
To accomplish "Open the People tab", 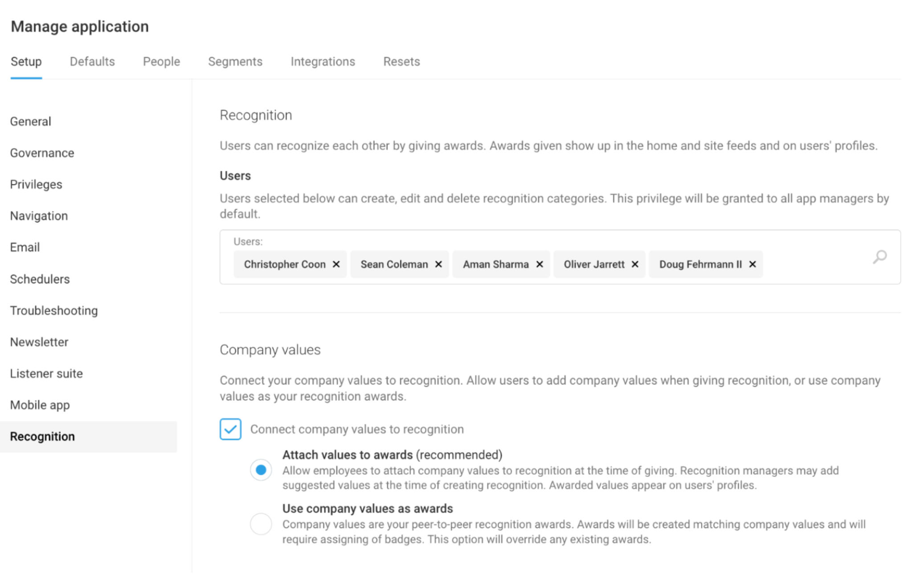I will pyautogui.click(x=161, y=61).
